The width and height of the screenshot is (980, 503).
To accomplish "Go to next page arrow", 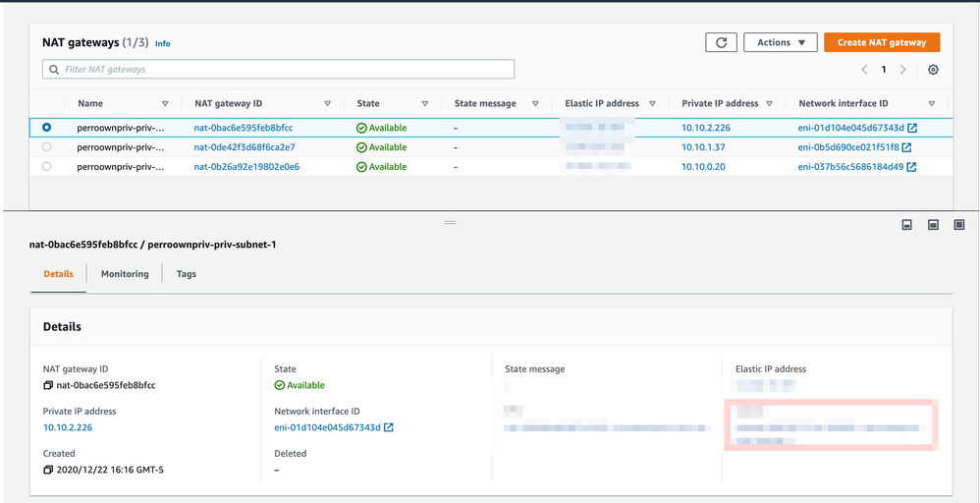I will pyautogui.click(x=903, y=70).
